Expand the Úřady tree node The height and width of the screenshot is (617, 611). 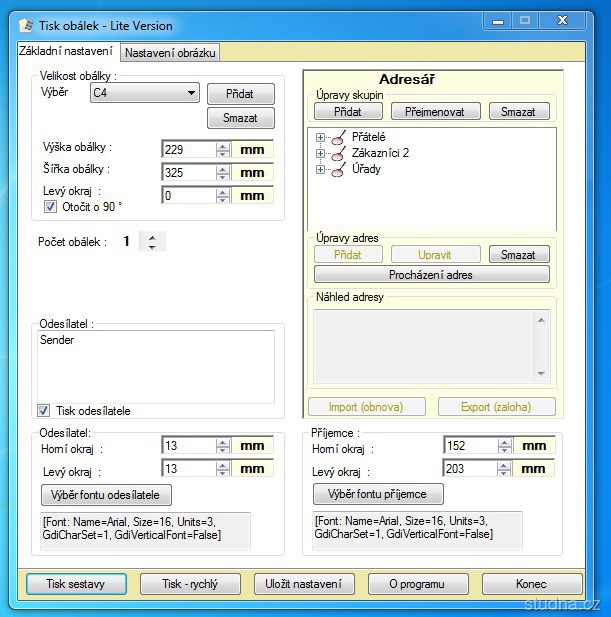(320, 169)
